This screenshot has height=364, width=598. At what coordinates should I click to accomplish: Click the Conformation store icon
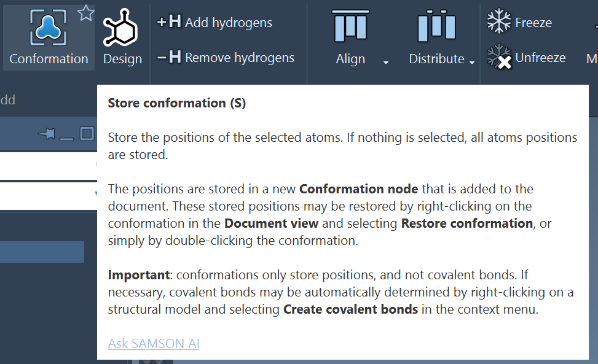coord(49,28)
